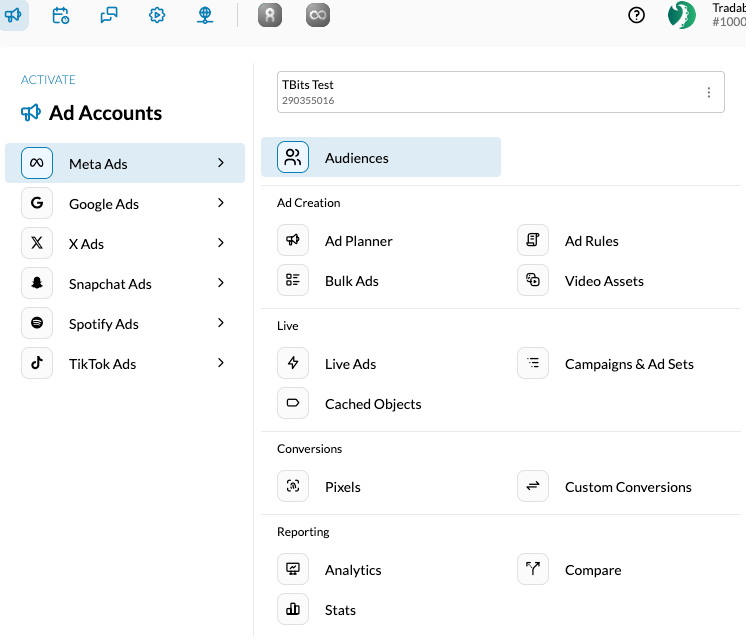Click the globe icon in top bar
The height and width of the screenshot is (644, 746).
click(x=205, y=15)
